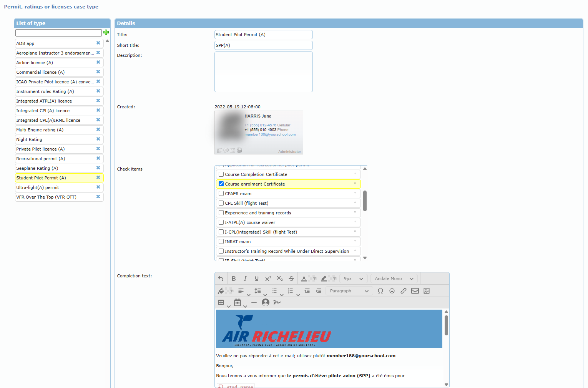Expand the Paragraph format dropdown
588x388 pixels.
pyautogui.click(x=349, y=291)
